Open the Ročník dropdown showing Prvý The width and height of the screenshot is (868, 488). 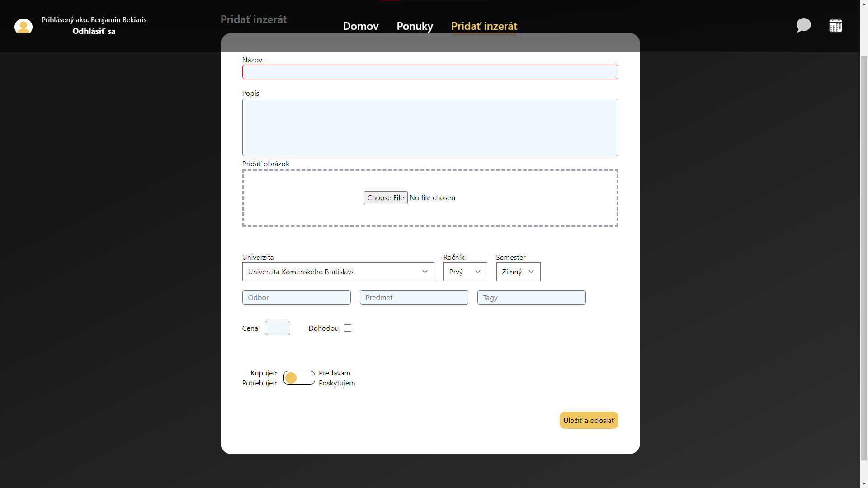[x=465, y=272]
